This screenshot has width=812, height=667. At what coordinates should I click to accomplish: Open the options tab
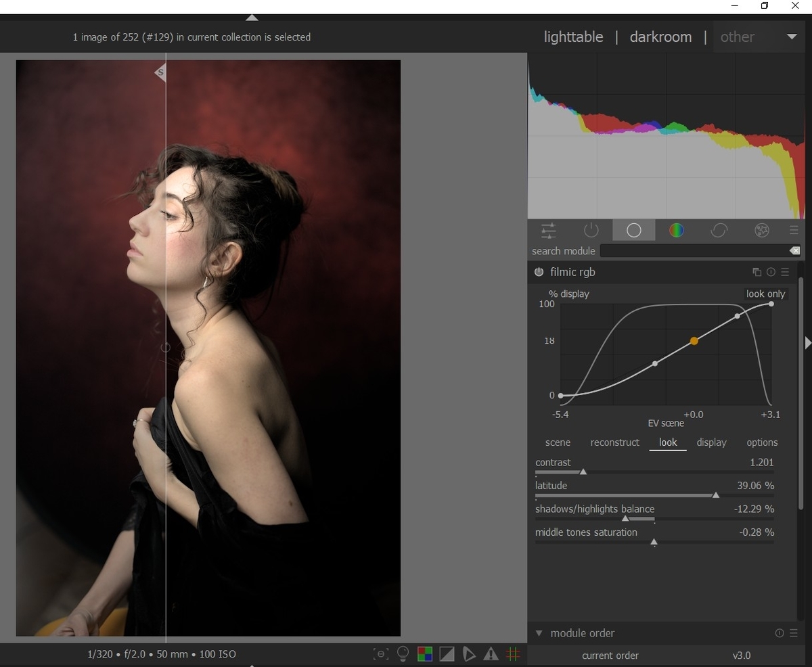click(762, 442)
